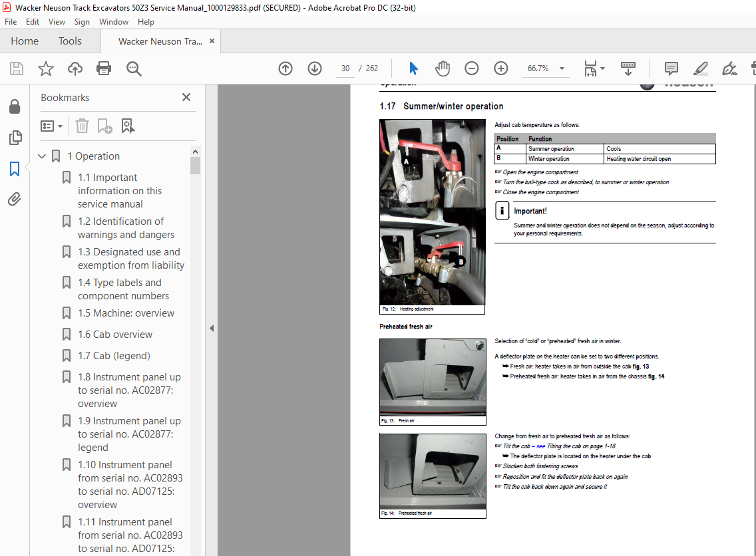756x556 pixels.
Task: Collapse the navigation pane arrow
Action: point(212,328)
